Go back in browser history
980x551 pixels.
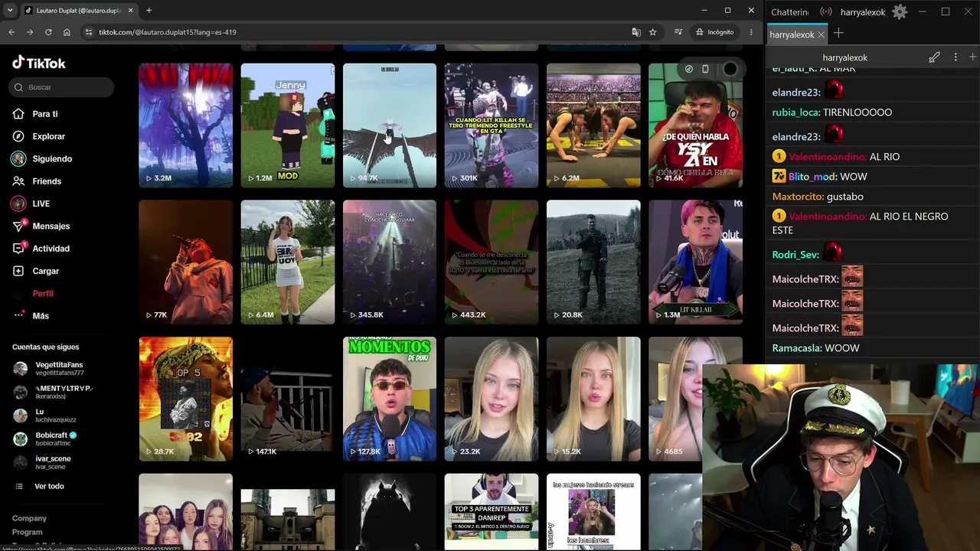click(x=11, y=32)
